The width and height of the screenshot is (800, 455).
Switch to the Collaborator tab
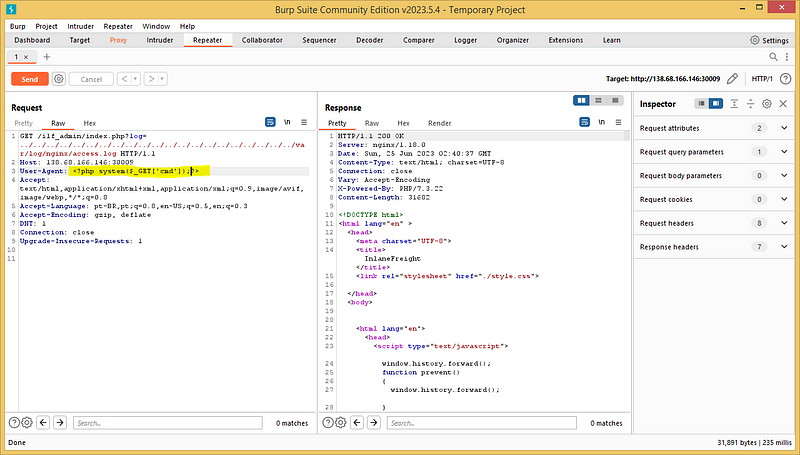coord(262,40)
